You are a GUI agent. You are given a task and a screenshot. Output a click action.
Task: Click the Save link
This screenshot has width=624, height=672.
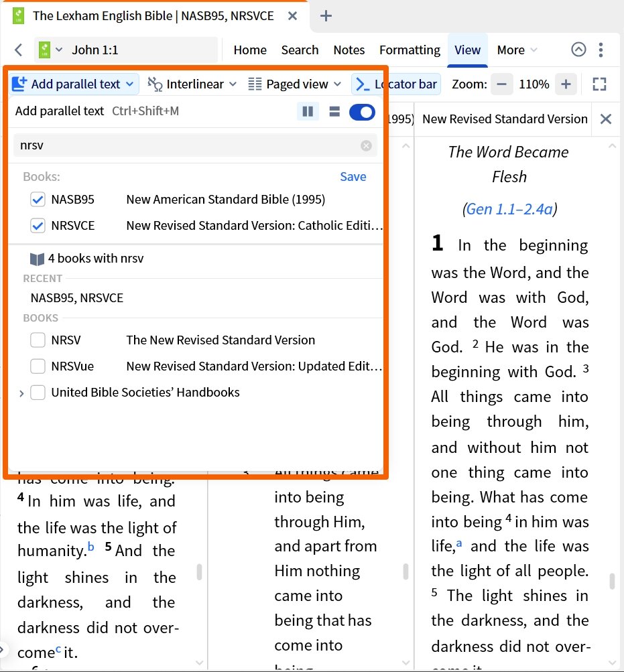353,177
